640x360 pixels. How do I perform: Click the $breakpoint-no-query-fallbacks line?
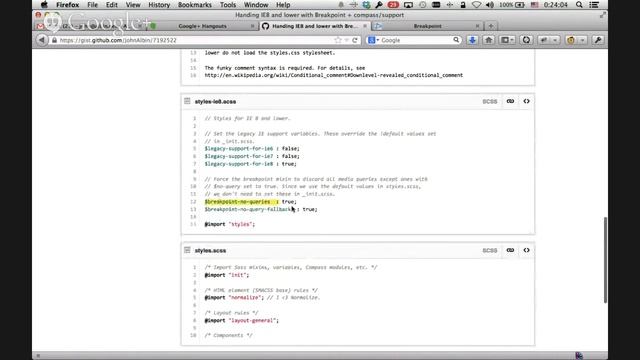tap(261, 209)
